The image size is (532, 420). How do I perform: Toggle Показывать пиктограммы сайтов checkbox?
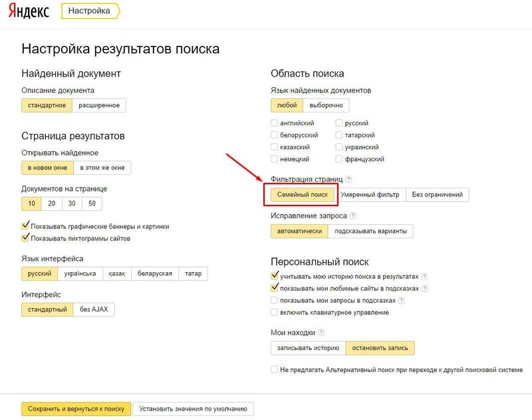(26, 238)
